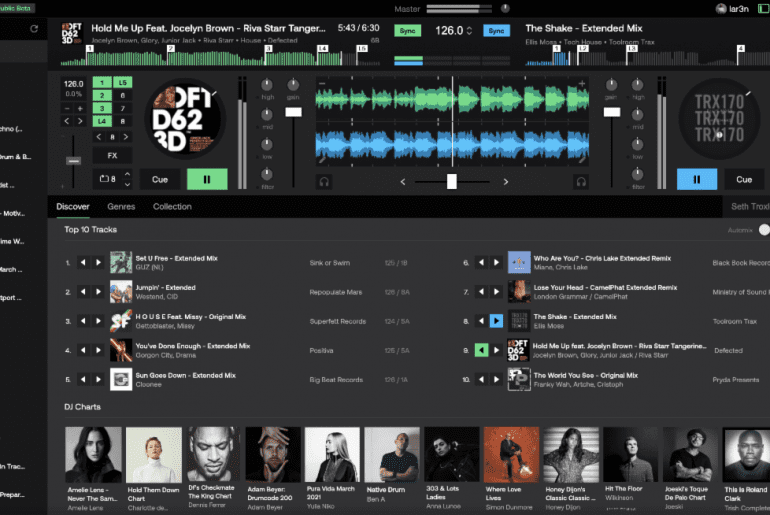Click the left deck mid EQ knob

[x=267, y=115]
